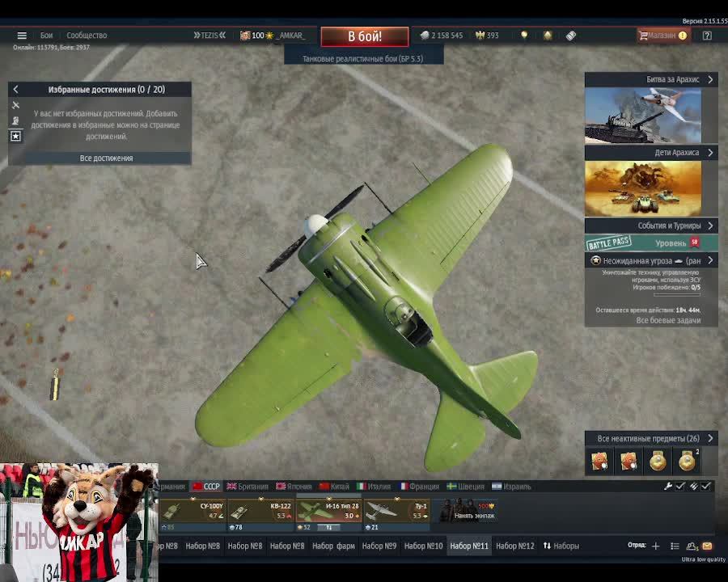This screenshot has height=582, width=728.
Task: Click the golden eagles balance 393
Action: [x=487, y=36]
